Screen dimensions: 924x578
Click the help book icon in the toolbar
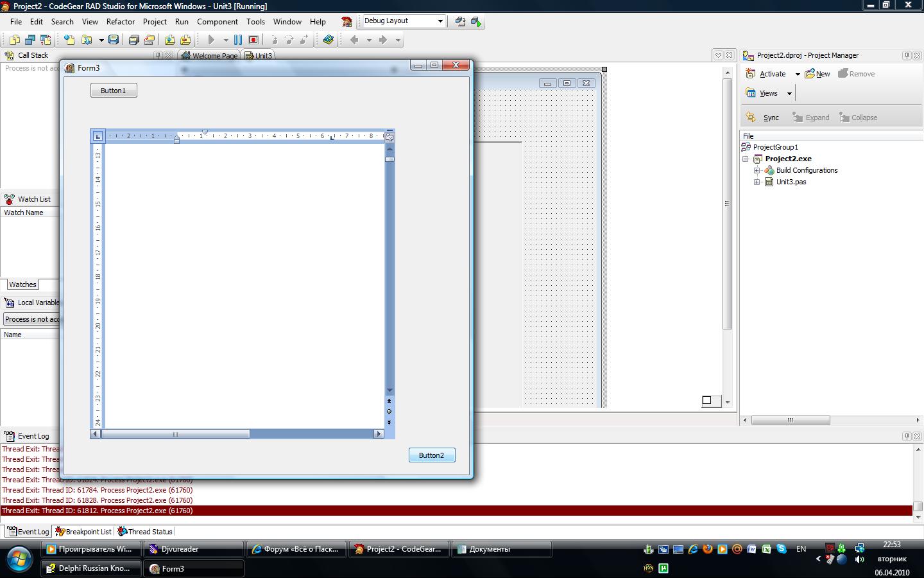(329, 40)
